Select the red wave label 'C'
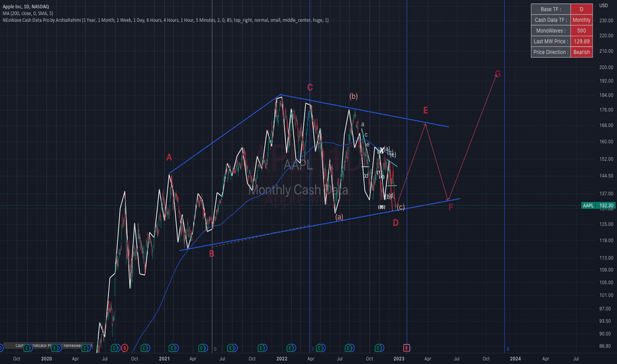The height and width of the screenshot is (364, 617). [x=310, y=87]
